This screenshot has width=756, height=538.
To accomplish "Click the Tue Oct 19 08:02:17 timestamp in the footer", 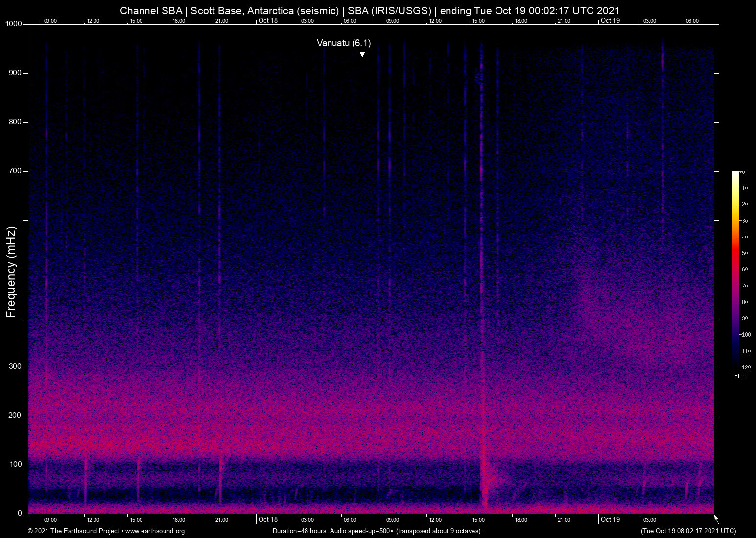I will click(688, 531).
